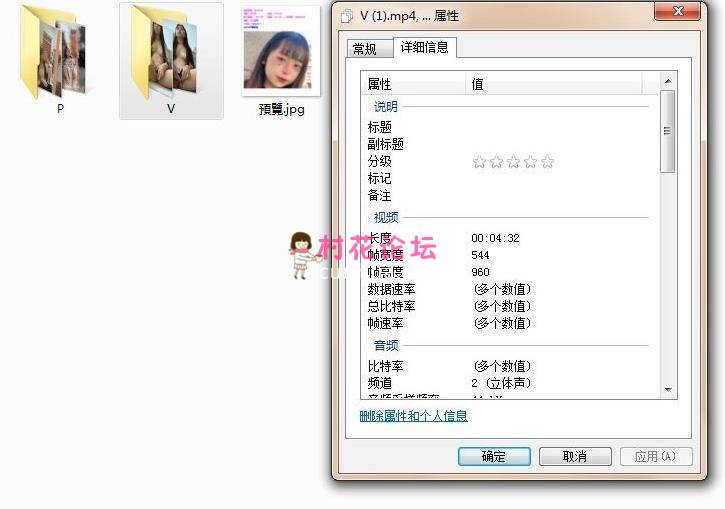Select the V folder icon
The width and height of the screenshot is (725, 509).
(170, 56)
